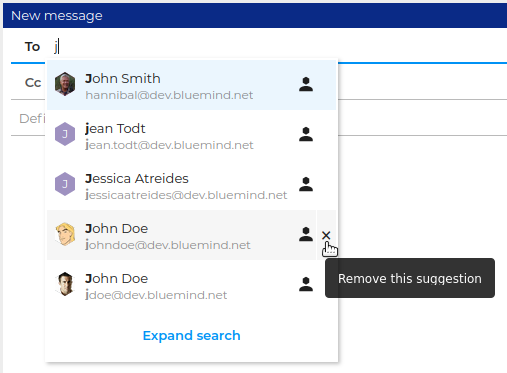Click the Cc field label

pyautogui.click(x=33, y=83)
